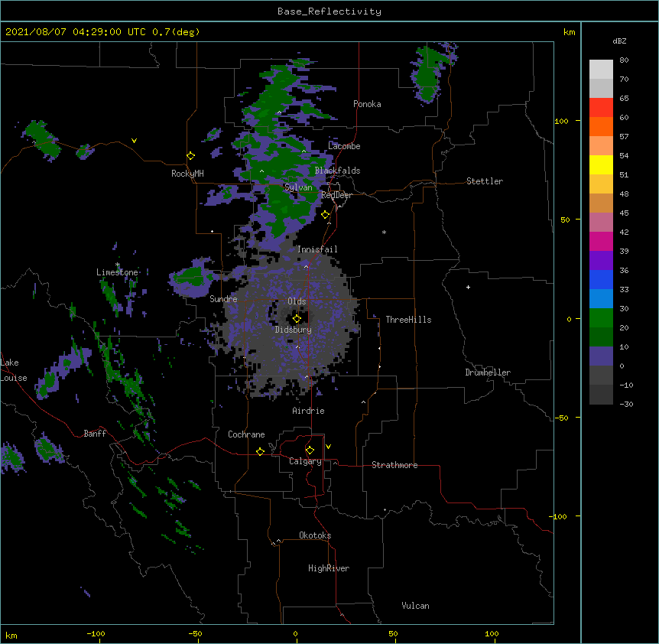This screenshot has height=644, width=659.
Task: Select the red 65 dBZ legend swatch
Action: [601, 107]
